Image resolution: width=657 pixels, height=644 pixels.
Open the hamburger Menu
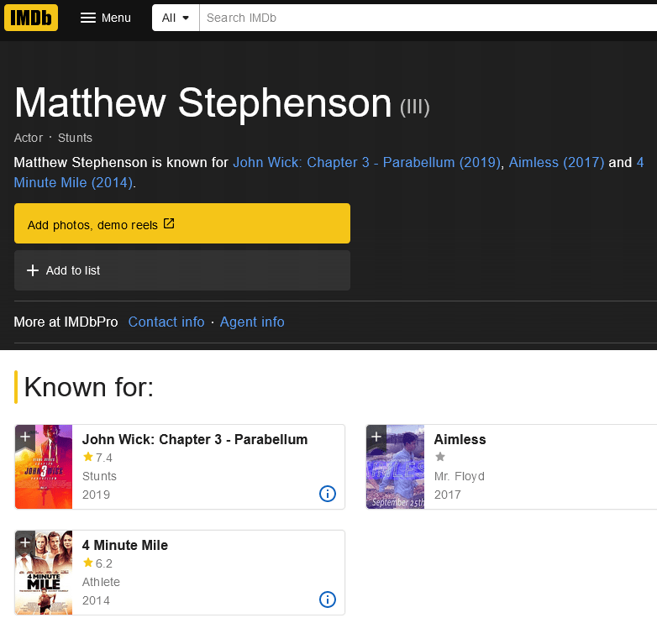click(x=105, y=18)
